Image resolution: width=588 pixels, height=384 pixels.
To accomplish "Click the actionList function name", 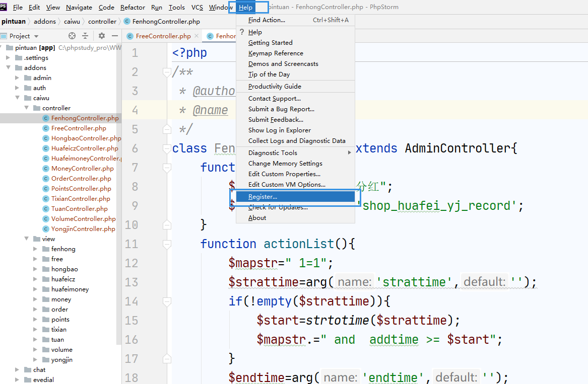I will 298,244.
